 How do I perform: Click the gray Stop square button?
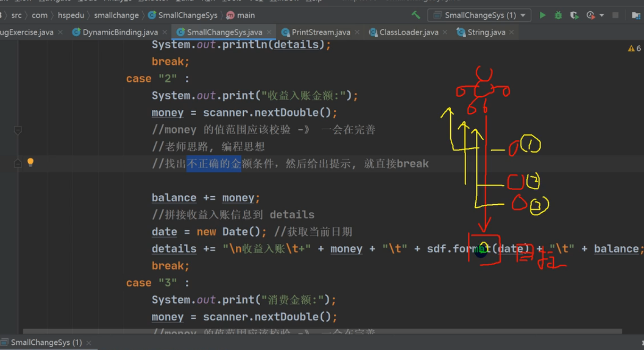click(x=615, y=15)
